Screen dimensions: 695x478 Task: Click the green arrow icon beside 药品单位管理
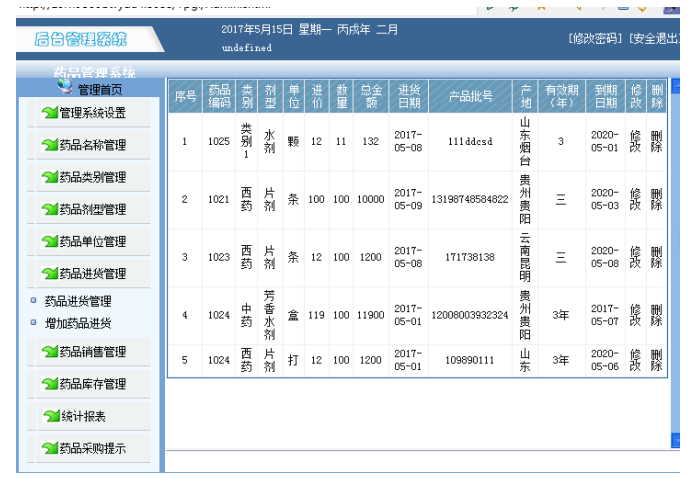pos(50,241)
